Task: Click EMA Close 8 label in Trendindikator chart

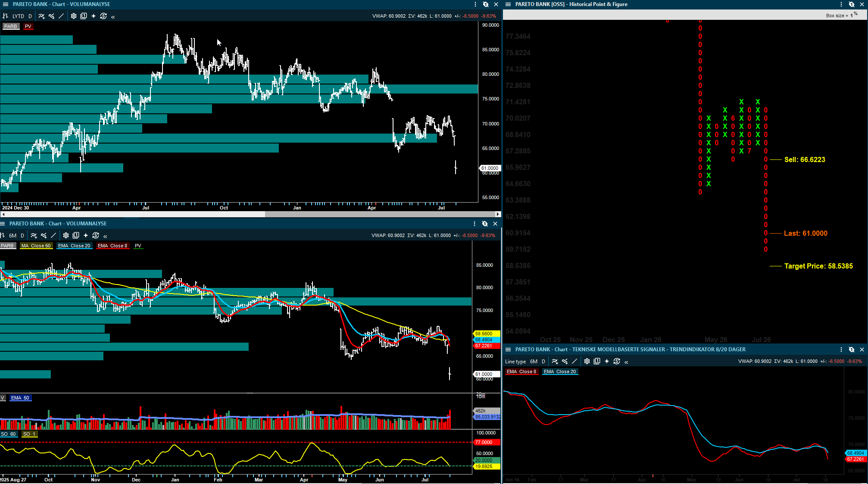Action: [x=521, y=372]
